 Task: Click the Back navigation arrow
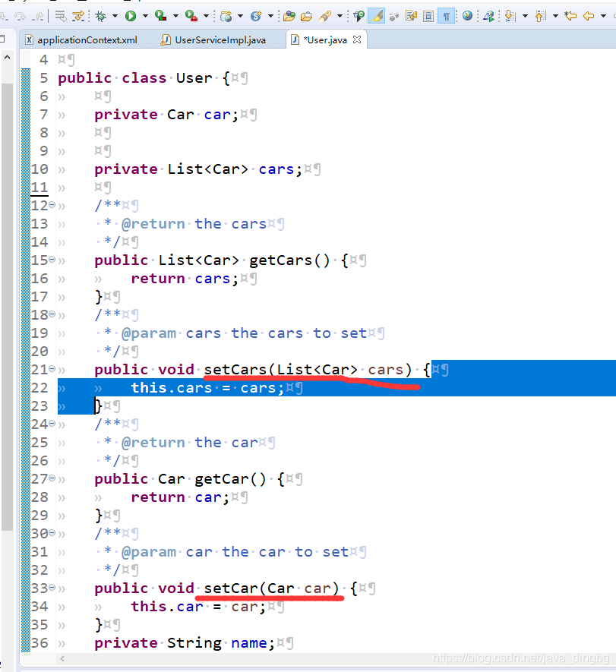(589, 16)
